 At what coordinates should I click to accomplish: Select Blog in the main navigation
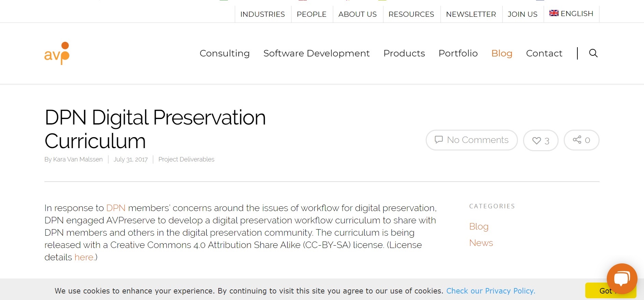(x=502, y=53)
